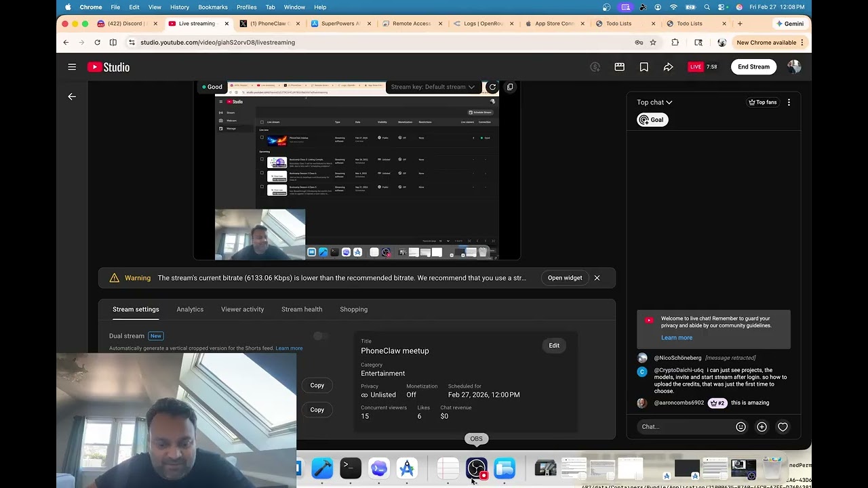
Task: Share the stream with the arrow icon
Action: 668,66
